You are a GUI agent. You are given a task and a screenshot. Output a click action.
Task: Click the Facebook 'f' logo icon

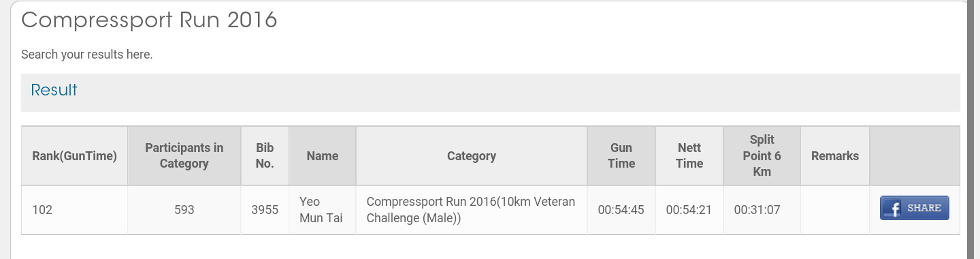[x=892, y=209]
